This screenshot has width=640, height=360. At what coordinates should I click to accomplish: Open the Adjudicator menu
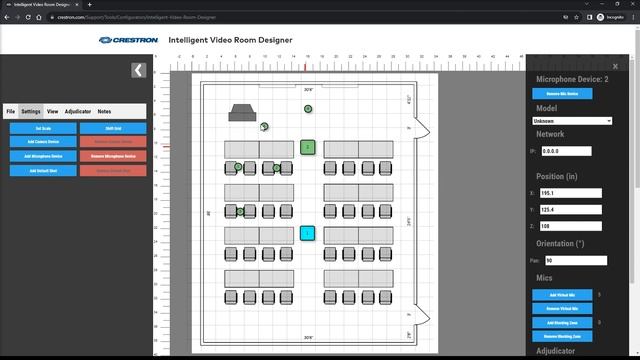click(78, 111)
